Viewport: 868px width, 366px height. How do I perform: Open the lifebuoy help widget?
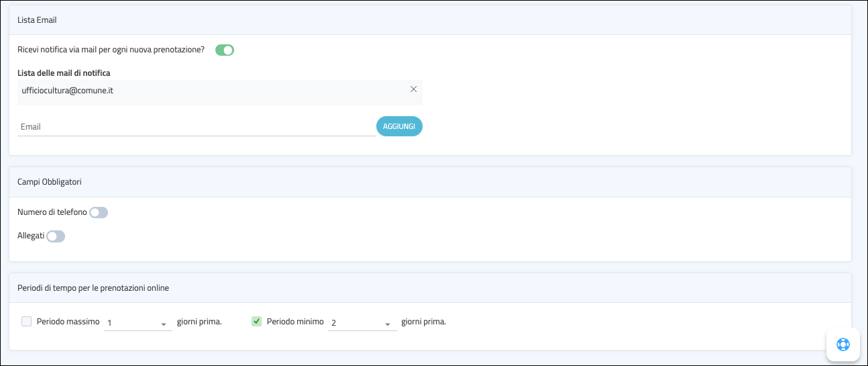click(843, 345)
